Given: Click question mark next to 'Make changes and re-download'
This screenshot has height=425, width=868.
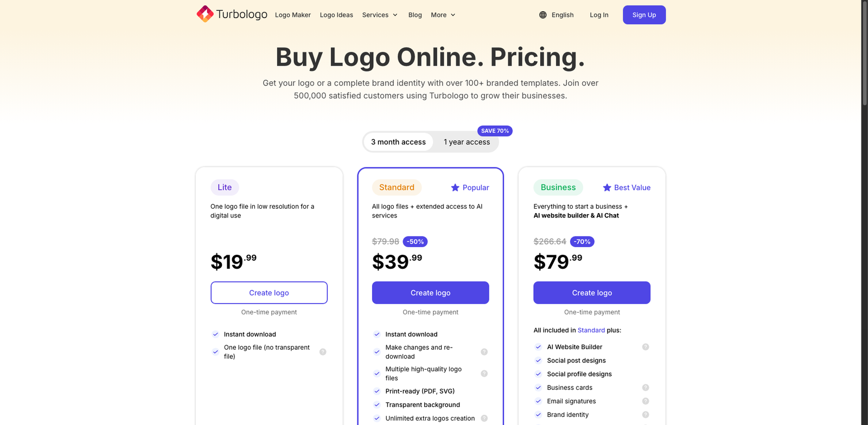Looking at the screenshot, I should pos(484,351).
